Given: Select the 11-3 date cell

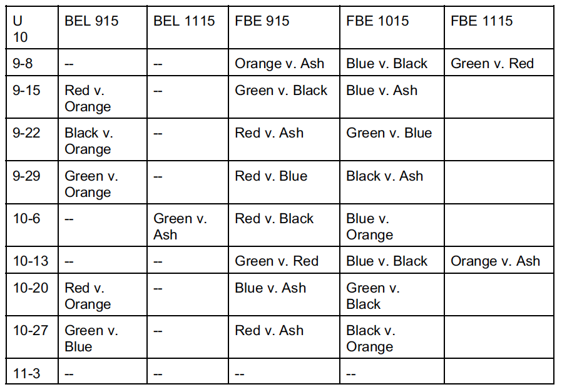Looking at the screenshot, I should pyautogui.click(x=26, y=373).
